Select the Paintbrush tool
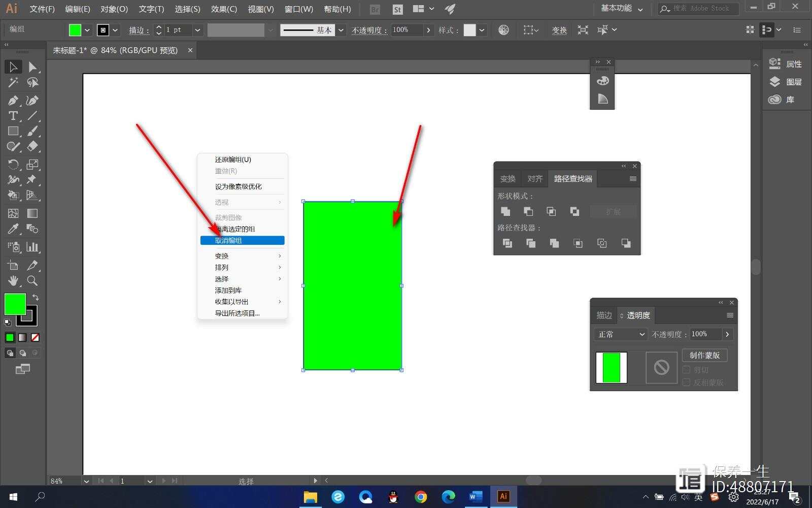 coord(32,131)
